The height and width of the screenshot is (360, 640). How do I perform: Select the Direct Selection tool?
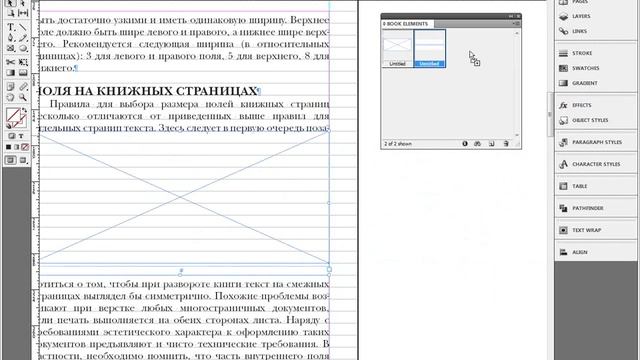[23, 3]
